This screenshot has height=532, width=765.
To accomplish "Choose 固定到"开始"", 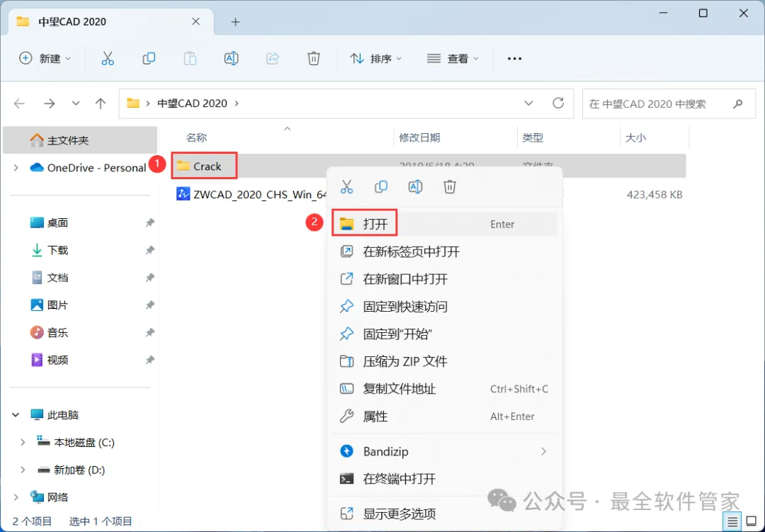I will point(444,334).
